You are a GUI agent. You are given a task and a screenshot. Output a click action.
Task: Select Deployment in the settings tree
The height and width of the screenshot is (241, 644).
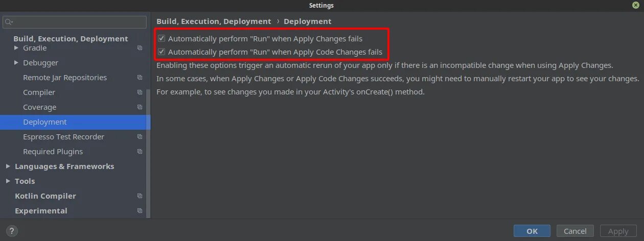(x=45, y=122)
